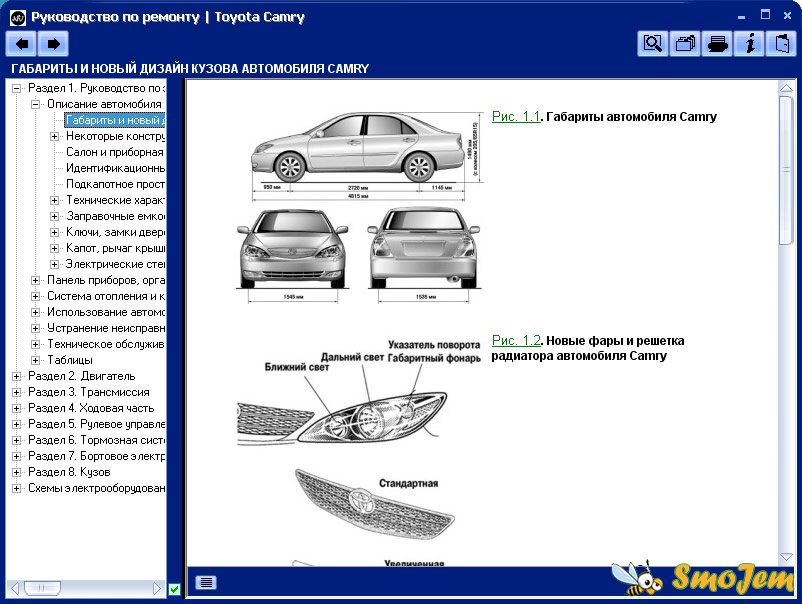Select 'Схемы электрооборудования' tree label

click(x=97, y=488)
